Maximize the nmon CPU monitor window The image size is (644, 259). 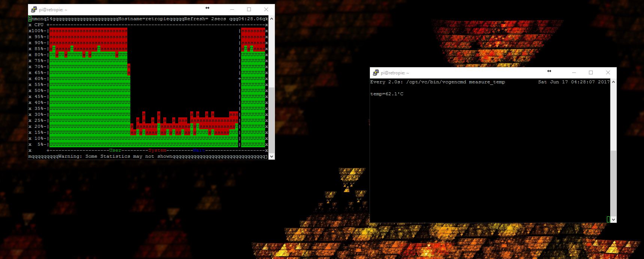(249, 9)
